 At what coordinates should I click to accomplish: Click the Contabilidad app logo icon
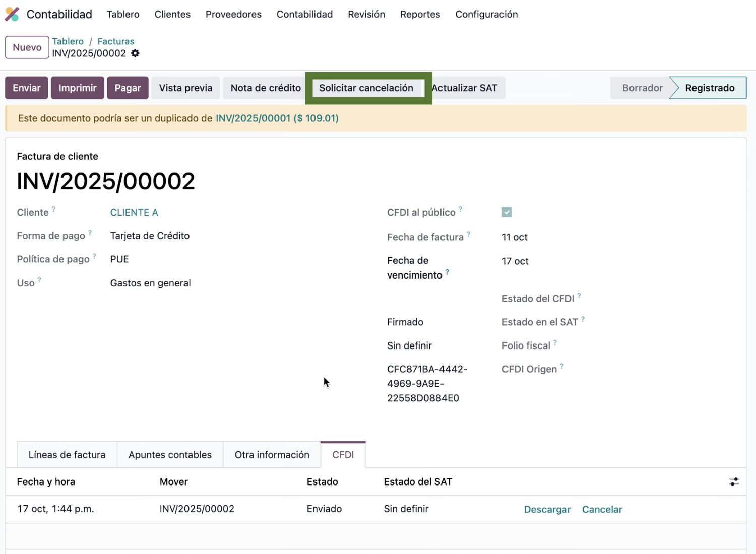pos(12,14)
